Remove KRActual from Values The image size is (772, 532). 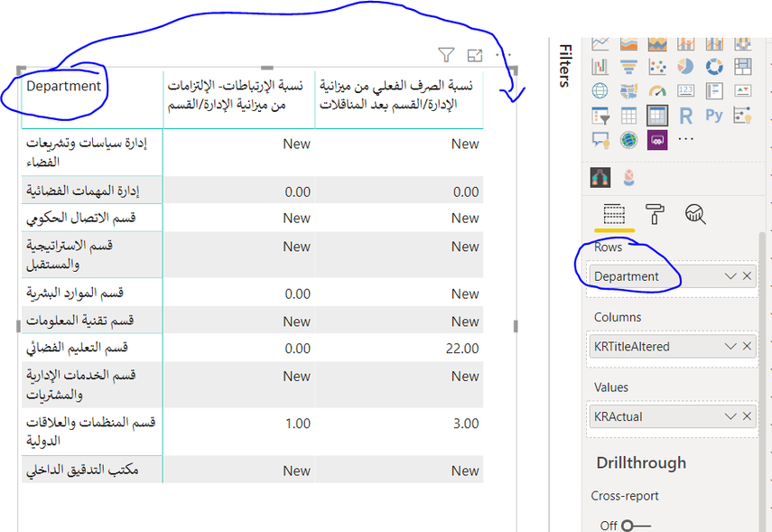tap(747, 416)
